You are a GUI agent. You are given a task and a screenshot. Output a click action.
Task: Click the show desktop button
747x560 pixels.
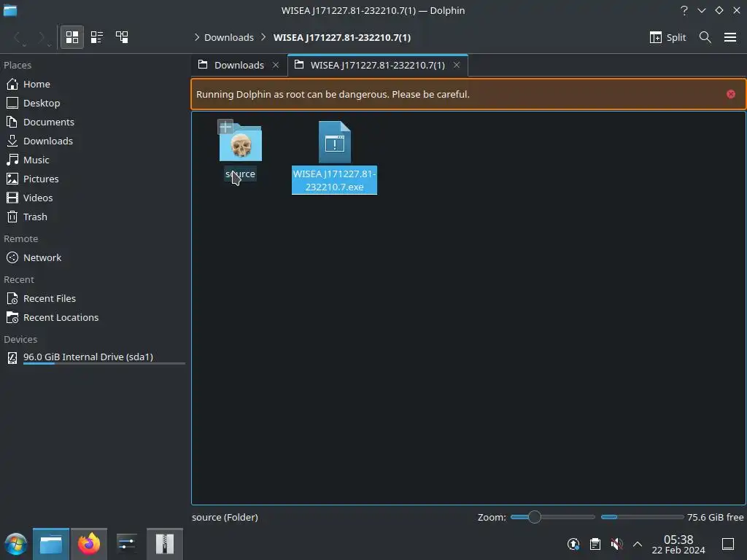pos(728,544)
